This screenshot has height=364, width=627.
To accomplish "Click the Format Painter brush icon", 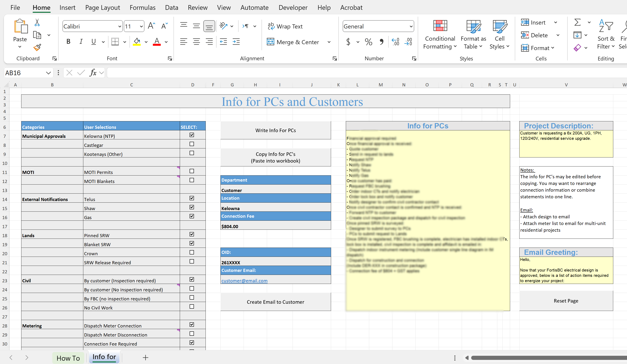I will point(37,47).
